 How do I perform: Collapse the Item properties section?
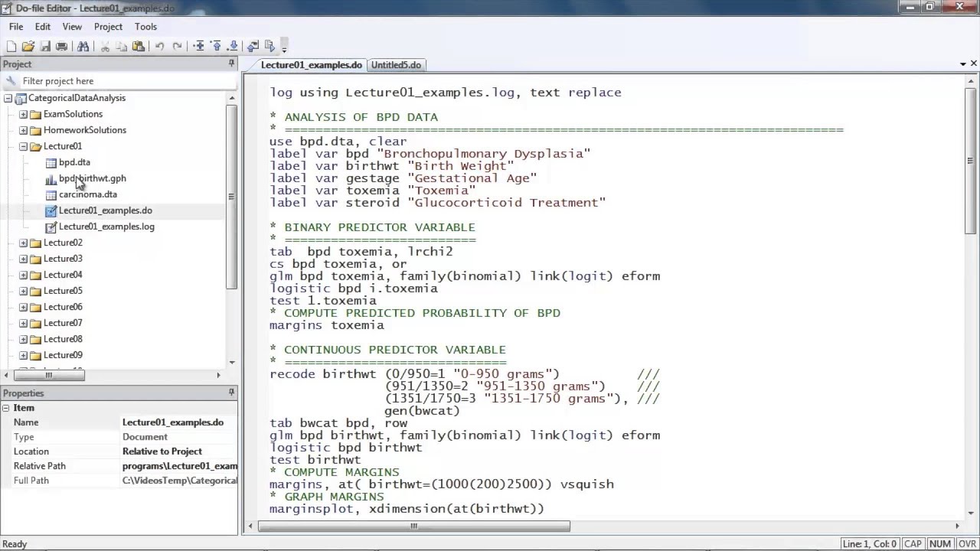point(6,408)
